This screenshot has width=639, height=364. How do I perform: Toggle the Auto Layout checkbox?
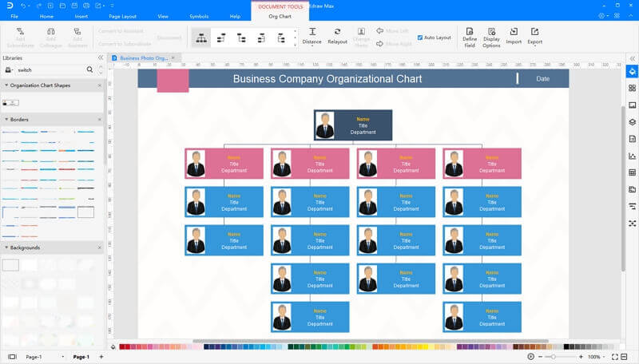[x=420, y=38]
